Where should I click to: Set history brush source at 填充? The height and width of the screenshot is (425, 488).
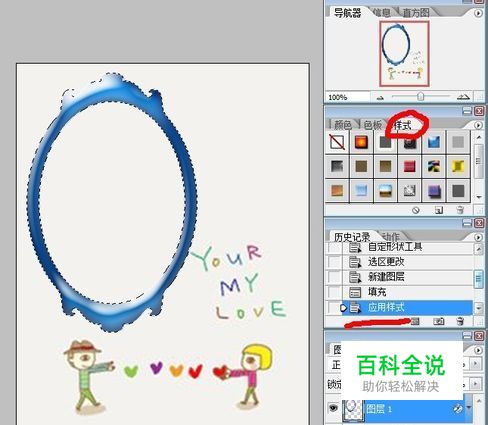(334, 292)
